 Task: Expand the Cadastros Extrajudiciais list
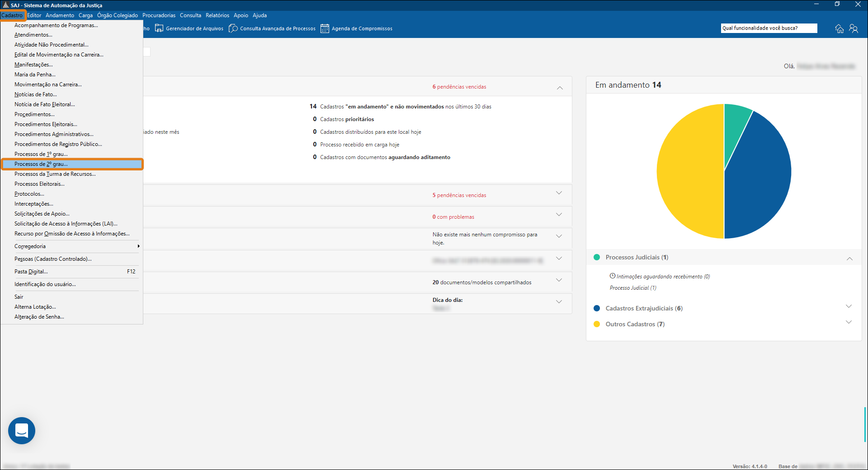tap(849, 306)
